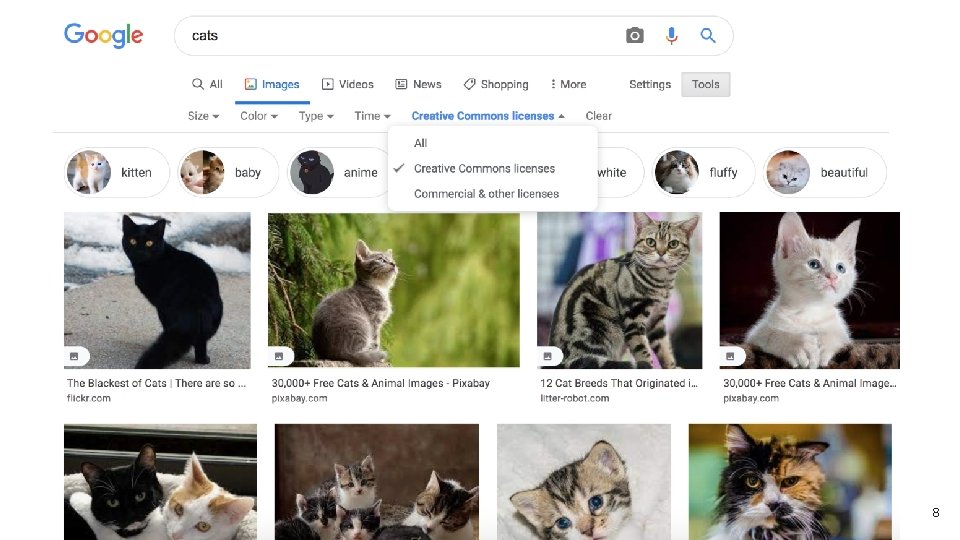Select the Images tab
Image resolution: width=960 pixels, height=540 pixels.
(x=272, y=84)
